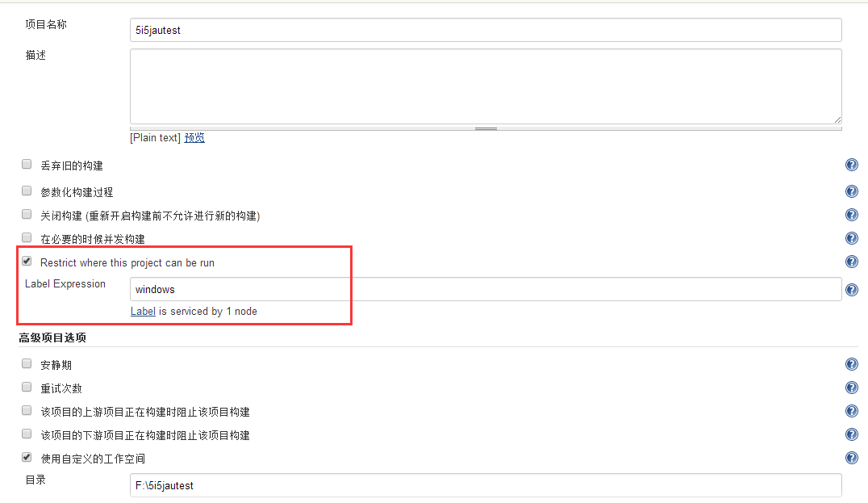
Task: Enable 参数化构建过程 checkbox
Action: (x=27, y=191)
